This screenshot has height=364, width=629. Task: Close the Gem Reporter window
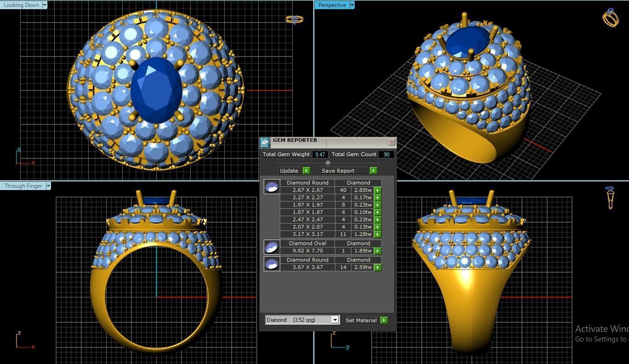[x=391, y=142]
